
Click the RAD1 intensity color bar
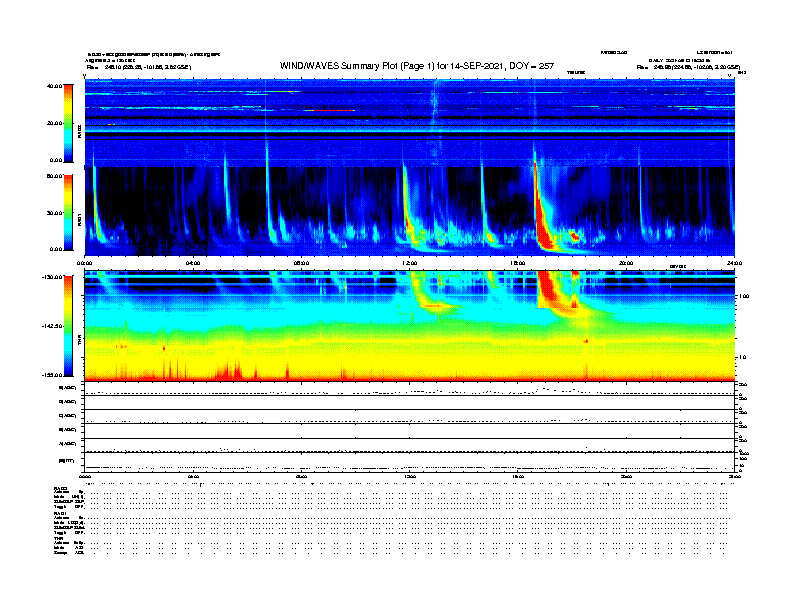click(68, 212)
